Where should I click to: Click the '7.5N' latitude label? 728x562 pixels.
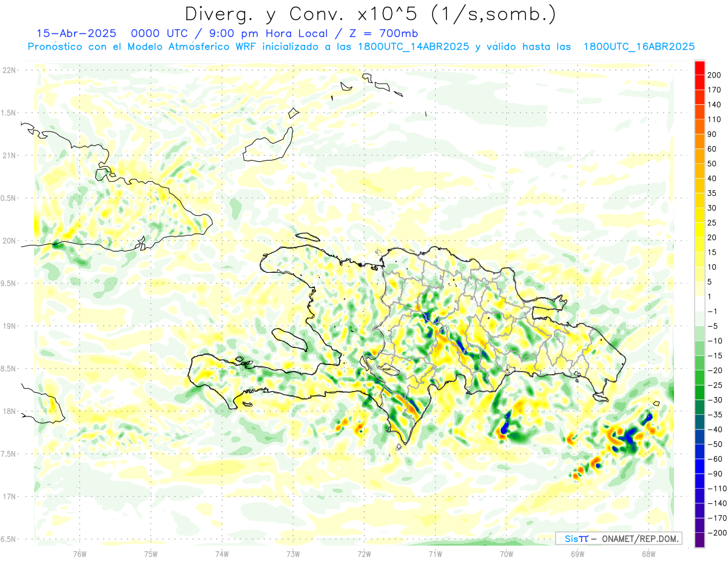[8, 454]
